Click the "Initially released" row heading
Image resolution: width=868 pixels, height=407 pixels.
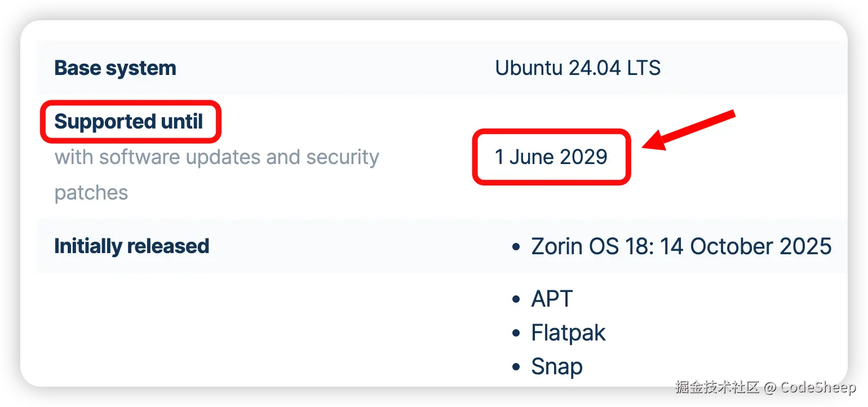pos(131,246)
